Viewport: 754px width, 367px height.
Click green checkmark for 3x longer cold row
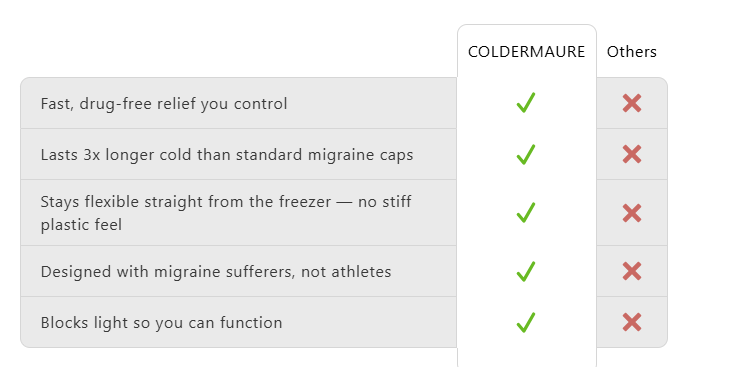526,154
